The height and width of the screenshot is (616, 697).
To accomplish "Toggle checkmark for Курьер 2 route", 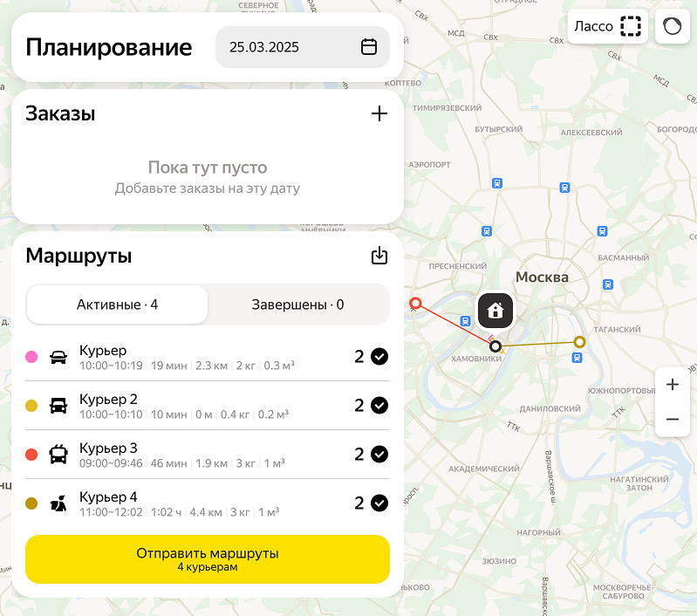I will [379, 405].
